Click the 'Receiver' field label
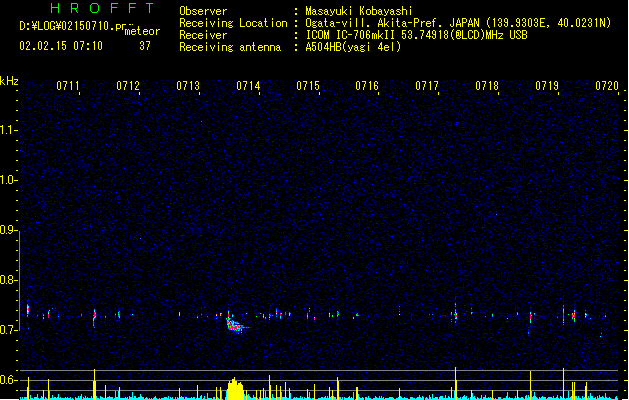629x400 pixels. tap(203, 35)
